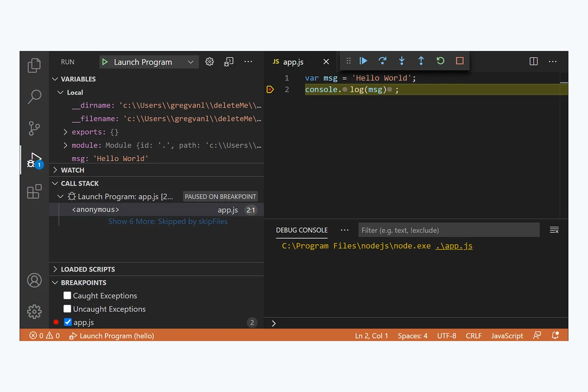Grab the debug toolbar drag handle
The width and height of the screenshot is (588, 392).
(348, 61)
